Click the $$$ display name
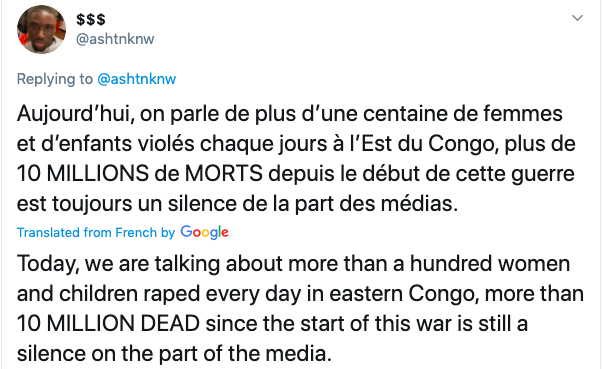 [91, 19]
